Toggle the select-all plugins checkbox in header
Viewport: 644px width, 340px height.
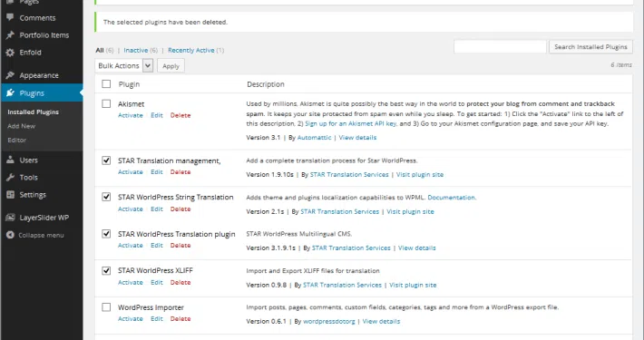point(106,83)
